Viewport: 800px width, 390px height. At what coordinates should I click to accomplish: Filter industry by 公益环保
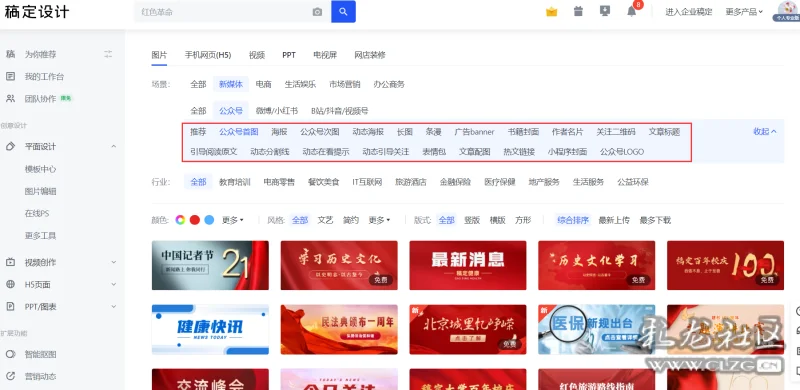(x=633, y=182)
